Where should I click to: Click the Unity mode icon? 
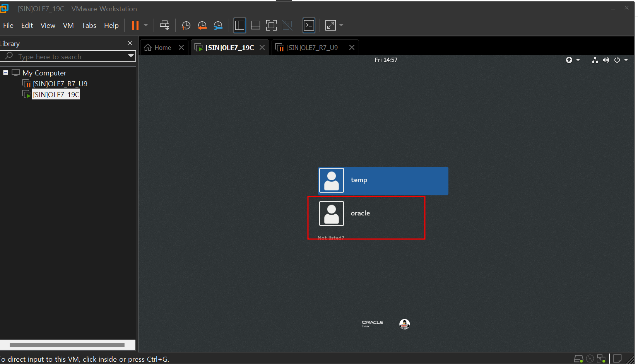point(287,26)
